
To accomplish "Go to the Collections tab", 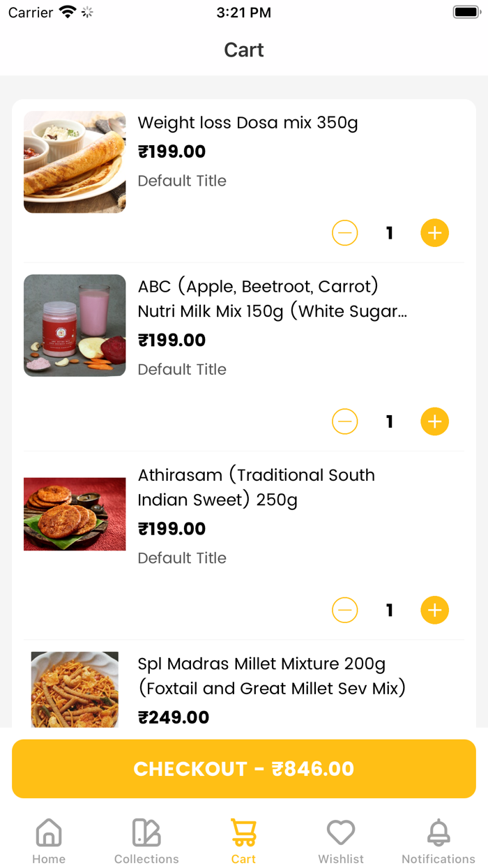I will coord(146,840).
